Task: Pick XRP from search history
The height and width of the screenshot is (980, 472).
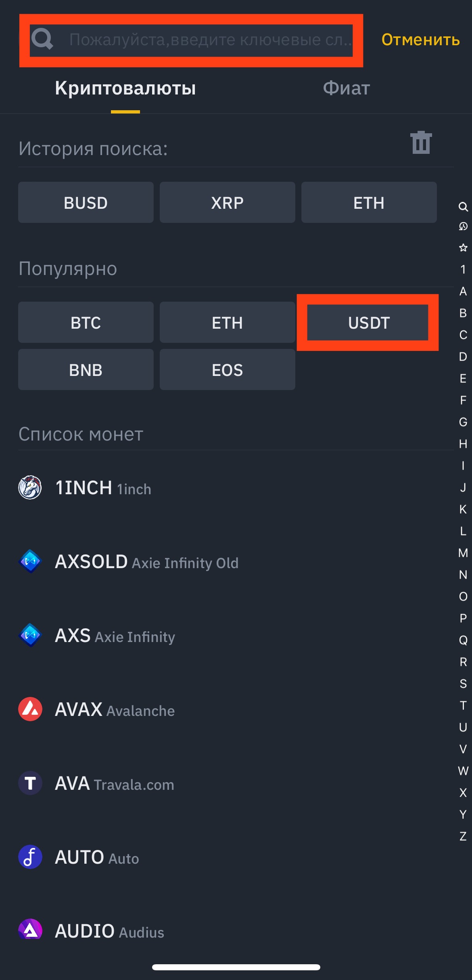Action: [x=227, y=202]
